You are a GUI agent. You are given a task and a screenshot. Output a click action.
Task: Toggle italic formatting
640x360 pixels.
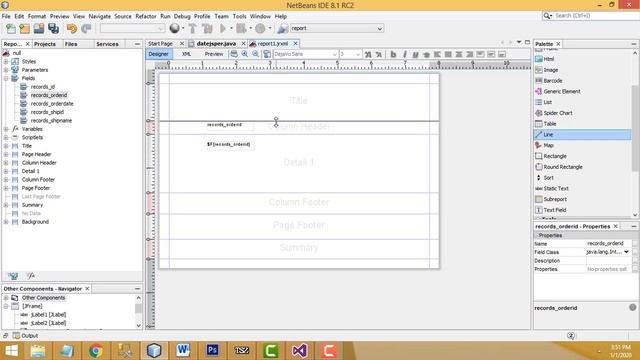(404, 54)
